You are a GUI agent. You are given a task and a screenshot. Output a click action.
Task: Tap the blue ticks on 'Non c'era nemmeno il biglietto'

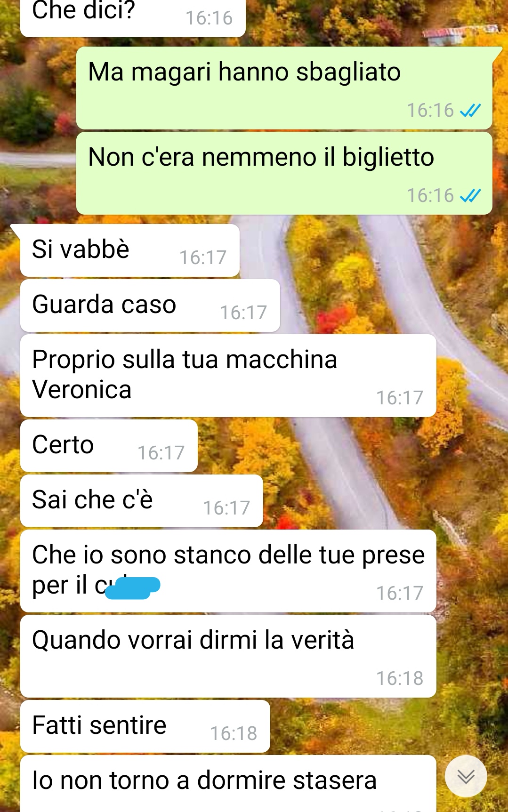470,196
